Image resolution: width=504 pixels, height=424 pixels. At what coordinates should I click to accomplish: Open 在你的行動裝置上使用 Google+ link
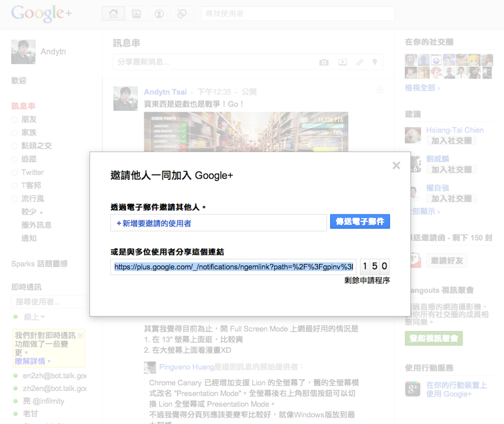coord(456,390)
